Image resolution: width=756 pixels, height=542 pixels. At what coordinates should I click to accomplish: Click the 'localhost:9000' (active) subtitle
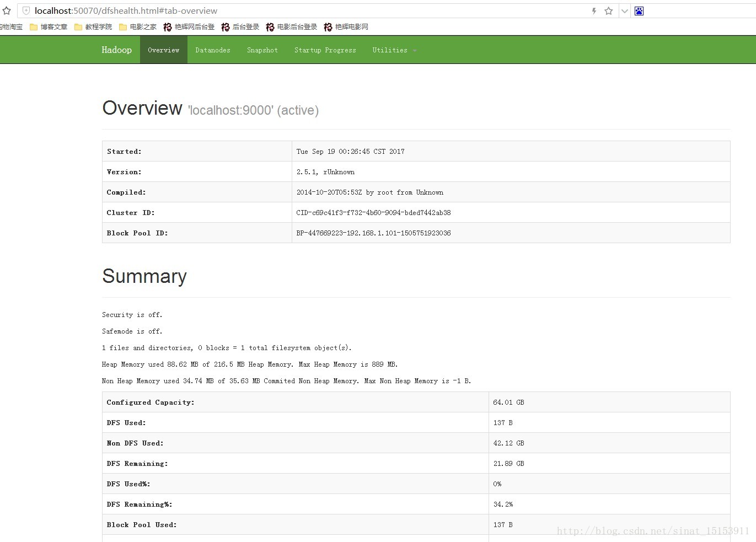click(x=254, y=110)
